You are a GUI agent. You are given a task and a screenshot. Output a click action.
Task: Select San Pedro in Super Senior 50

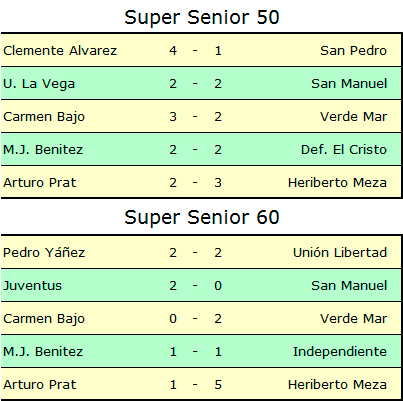click(x=353, y=51)
